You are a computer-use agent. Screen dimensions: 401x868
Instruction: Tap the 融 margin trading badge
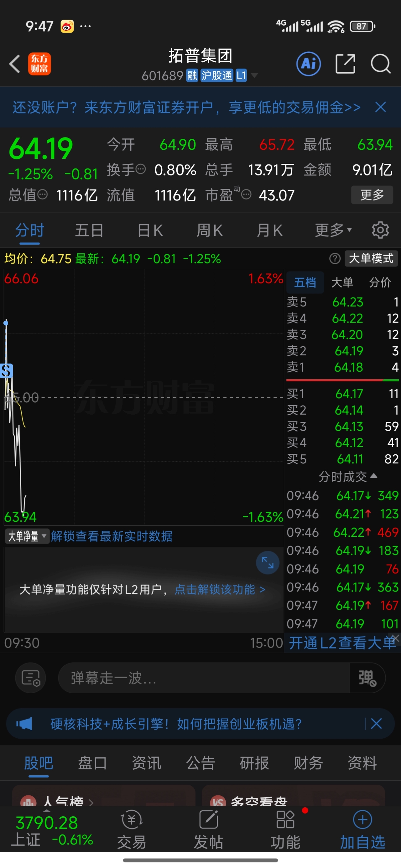[x=192, y=75]
